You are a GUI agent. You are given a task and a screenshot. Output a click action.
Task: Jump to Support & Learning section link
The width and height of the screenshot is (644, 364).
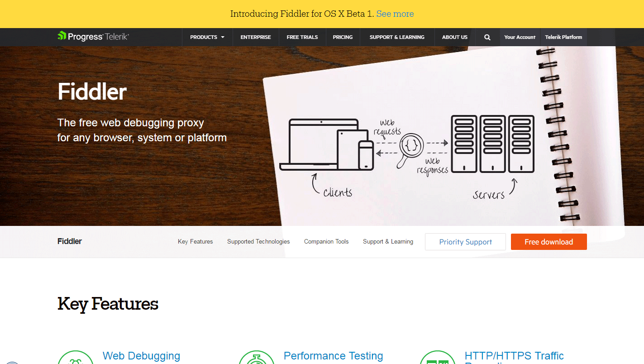[x=388, y=242]
